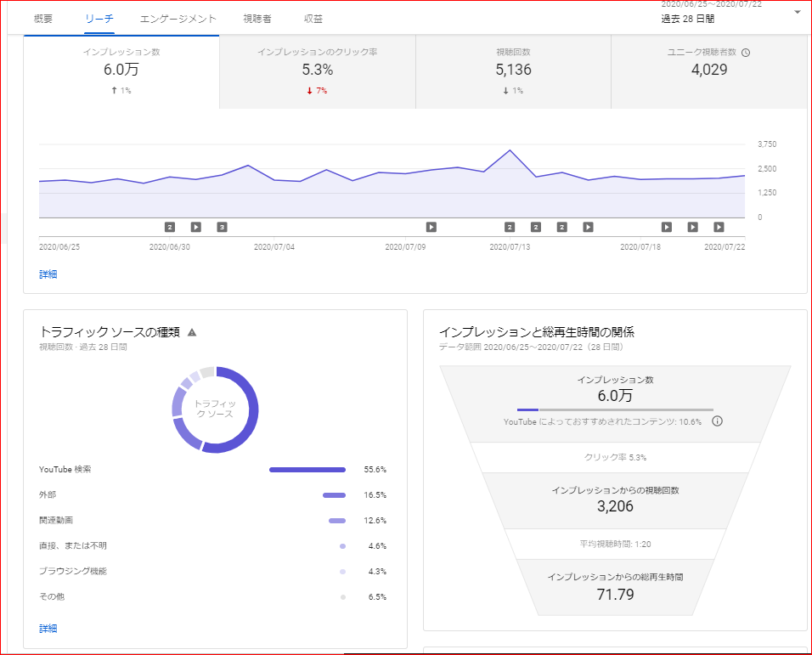This screenshot has height=655, width=812.
Task: Go to the 視聴者 tab
Action: point(257,20)
